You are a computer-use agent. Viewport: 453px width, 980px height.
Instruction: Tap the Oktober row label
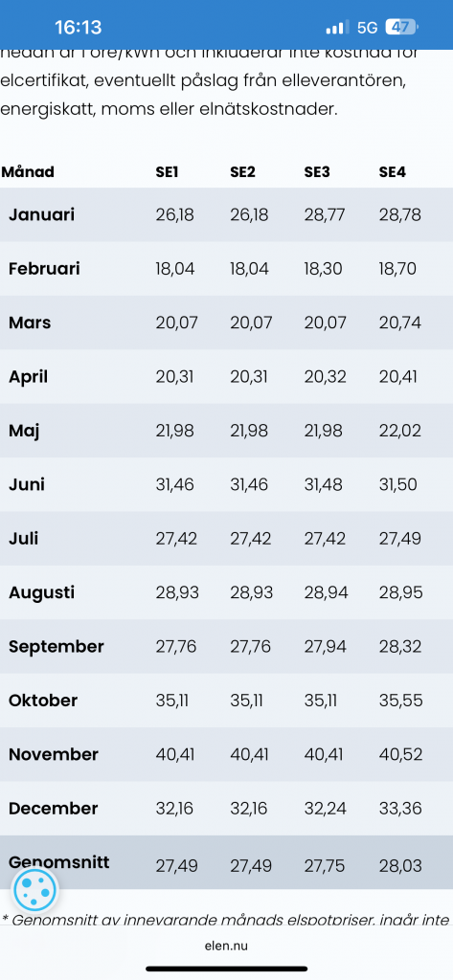coord(43,700)
